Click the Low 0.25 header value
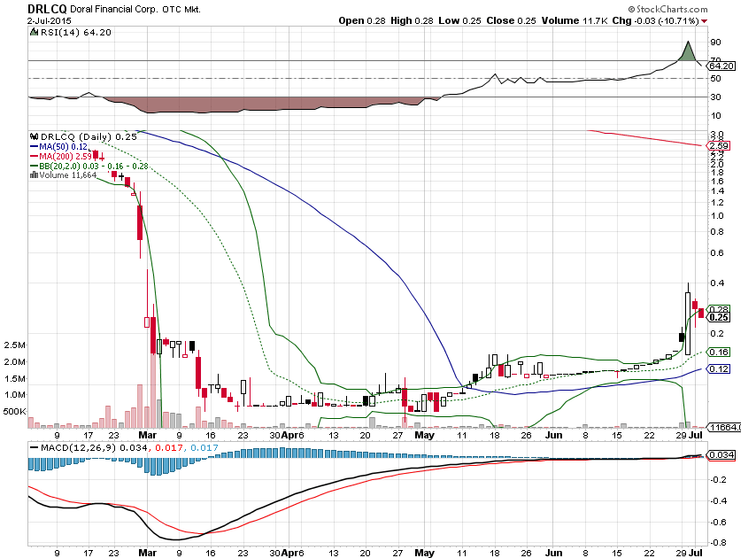This screenshot has height=558, width=756. [460, 20]
